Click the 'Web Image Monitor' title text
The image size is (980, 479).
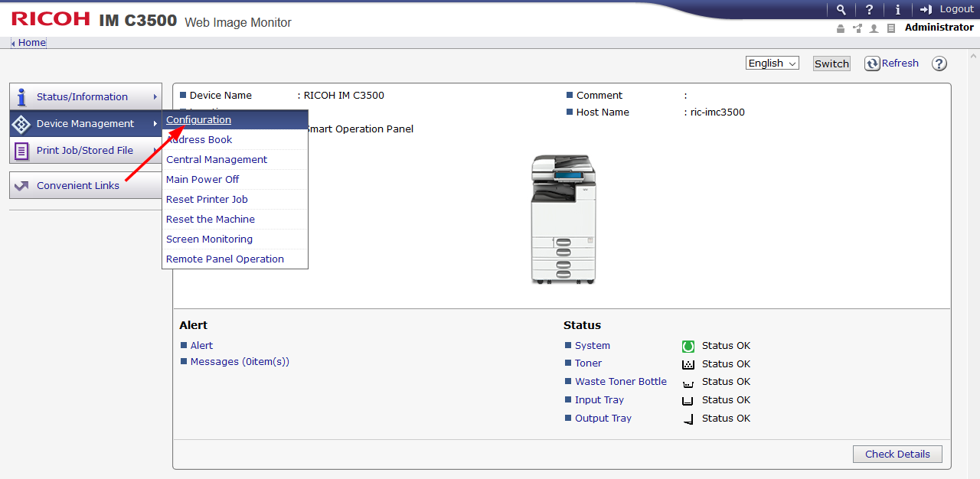(238, 23)
